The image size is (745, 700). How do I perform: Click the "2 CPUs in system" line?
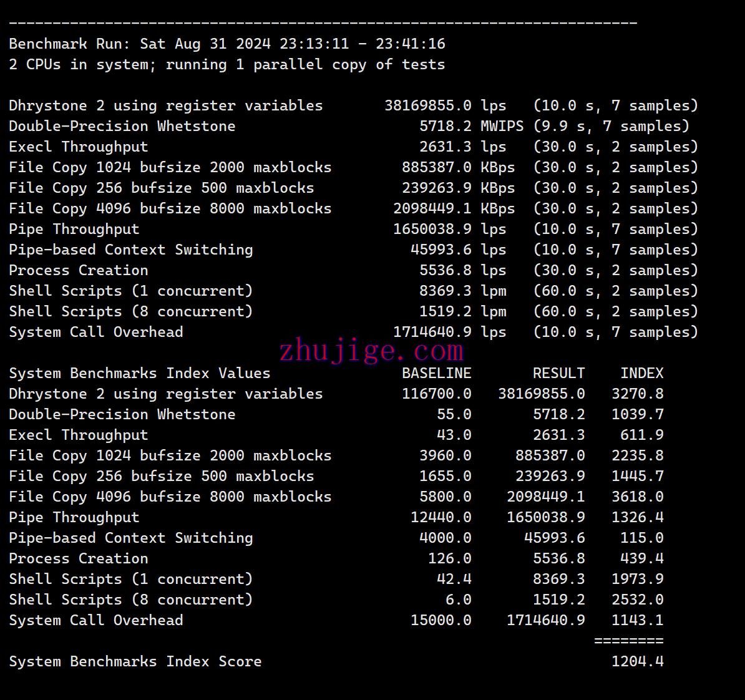pos(227,64)
